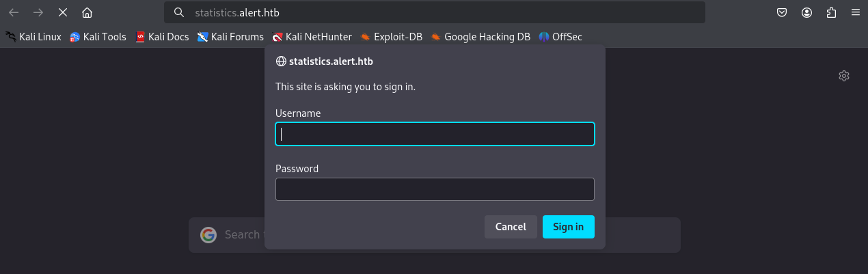Open the extensions puzzle icon
868x274 pixels.
831,12
